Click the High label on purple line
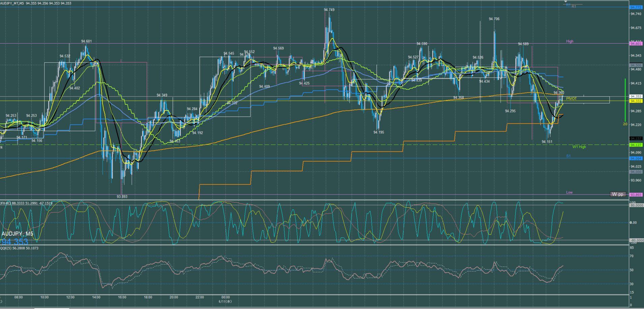644x309 pixels. [570, 41]
